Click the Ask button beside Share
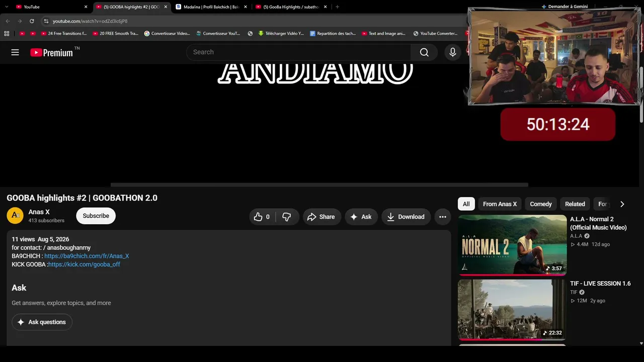This screenshot has width=644, height=362. click(x=361, y=217)
